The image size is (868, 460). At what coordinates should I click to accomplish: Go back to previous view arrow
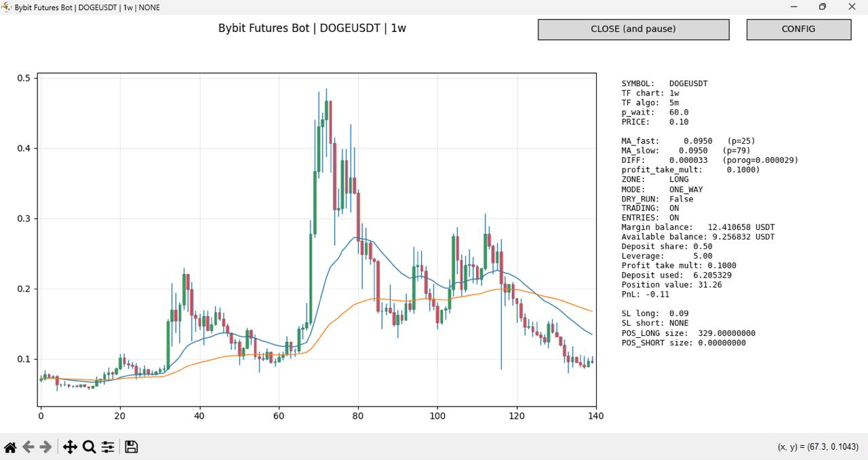coord(28,447)
